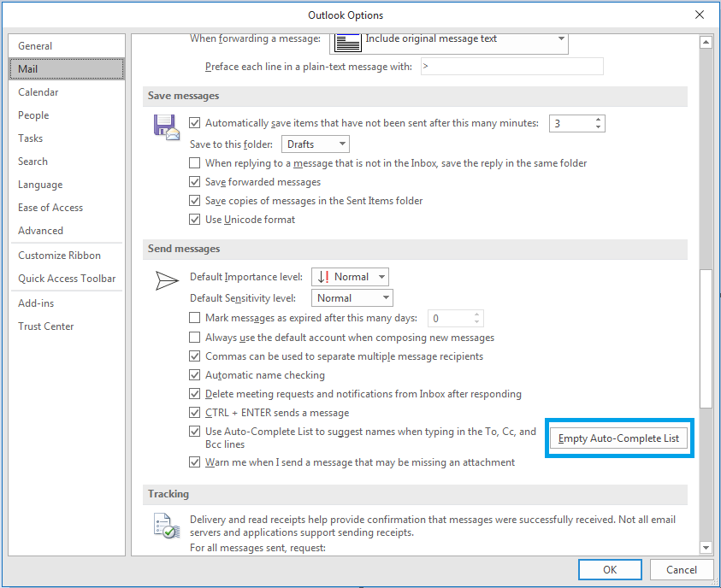
Task: Click the floppy disk Save messages icon
Action: click(166, 126)
